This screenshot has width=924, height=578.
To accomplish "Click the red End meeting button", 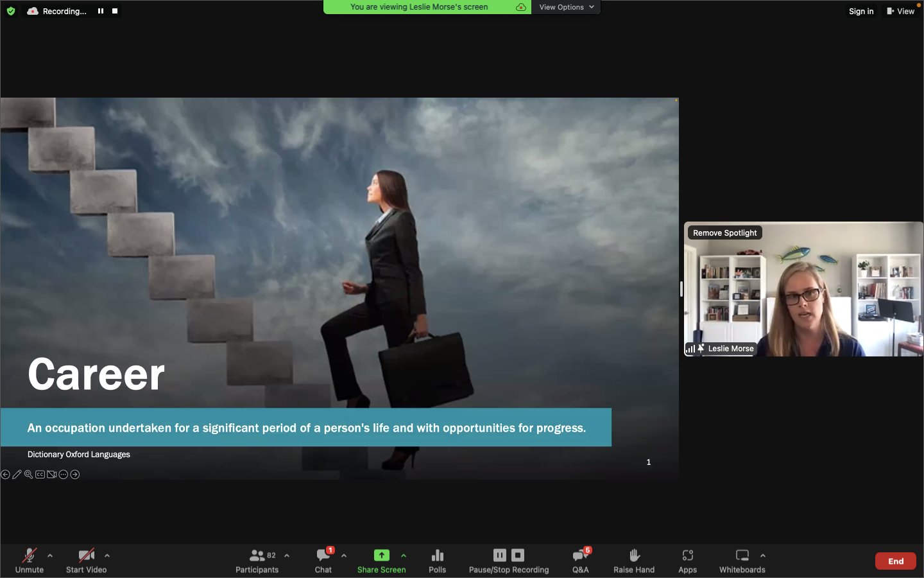I will (x=896, y=561).
